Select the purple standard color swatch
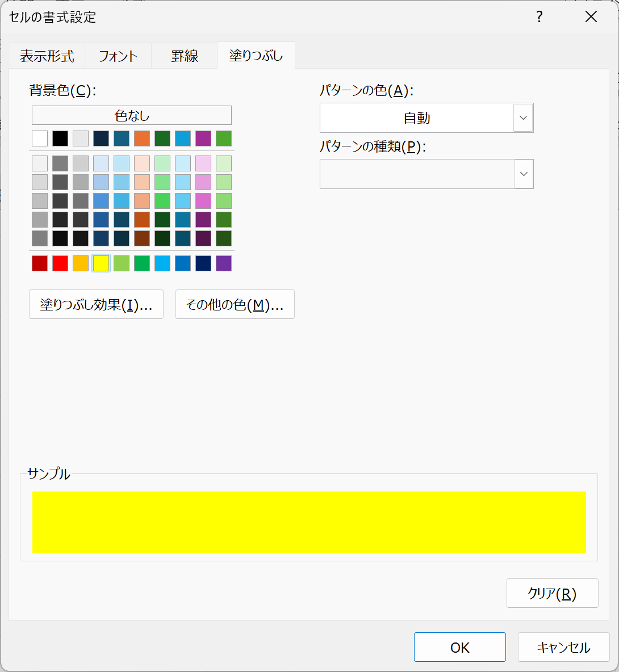Viewport: 619px width, 672px height. pos(224,263)
